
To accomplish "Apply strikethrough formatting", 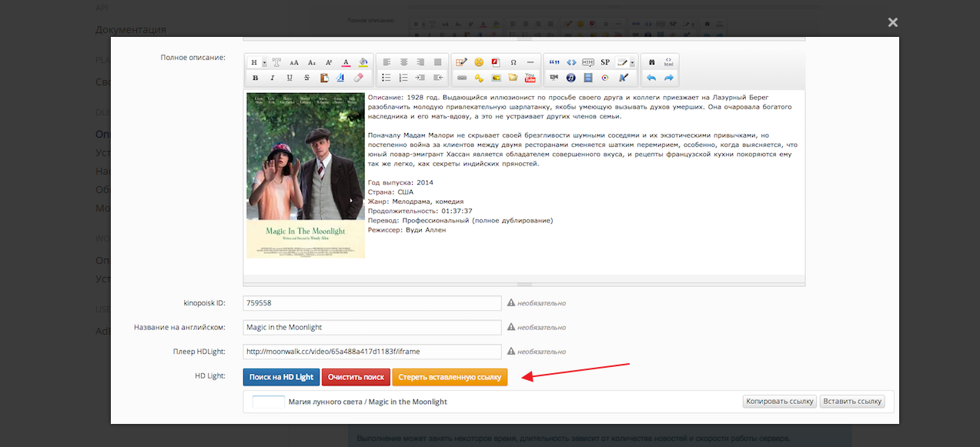I will tap(306, 78).
